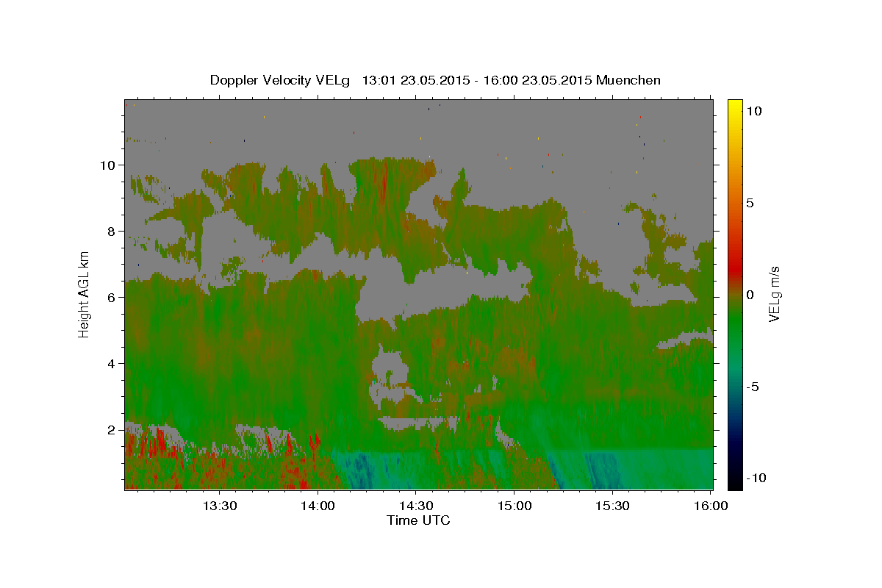Screen dimensions: 882x588
Task: Click the 14:00 time tick label
Action: 318,506
